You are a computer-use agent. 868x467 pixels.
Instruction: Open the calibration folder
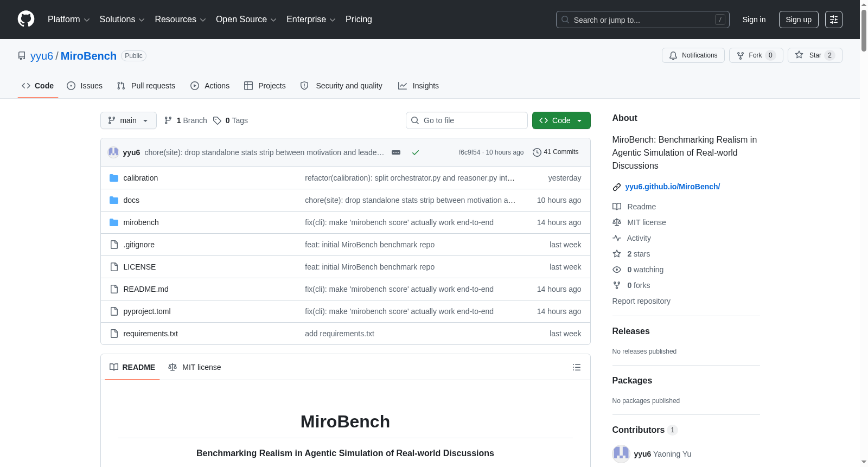[x=141, y=178]
